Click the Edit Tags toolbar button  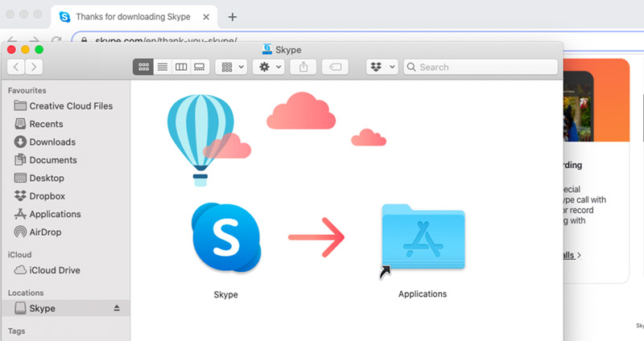click(337, 68)
